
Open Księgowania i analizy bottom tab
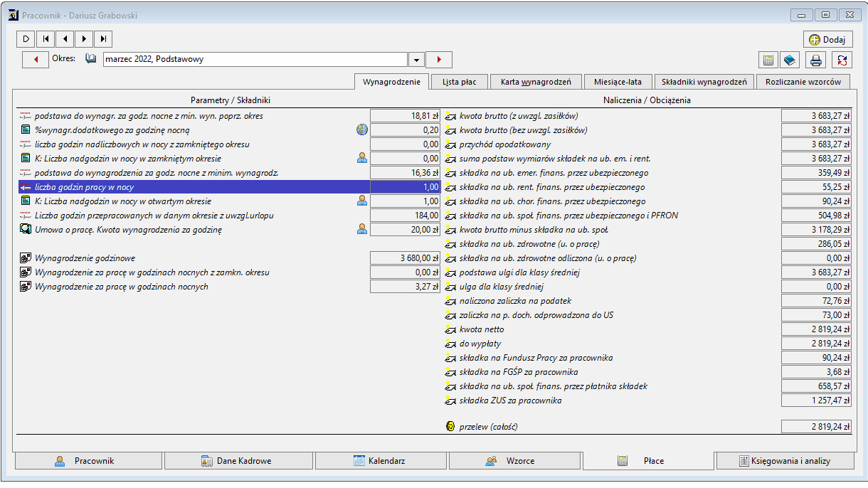click(x=785, y=461)
